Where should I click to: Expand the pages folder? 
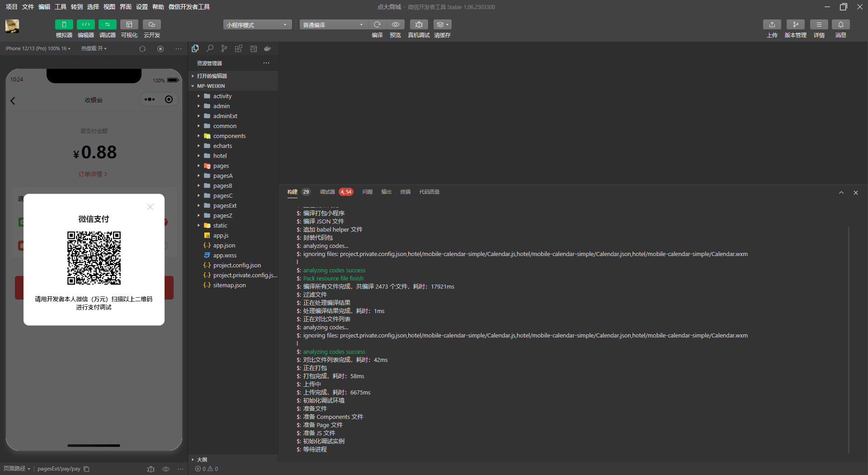tap(233, 166)
